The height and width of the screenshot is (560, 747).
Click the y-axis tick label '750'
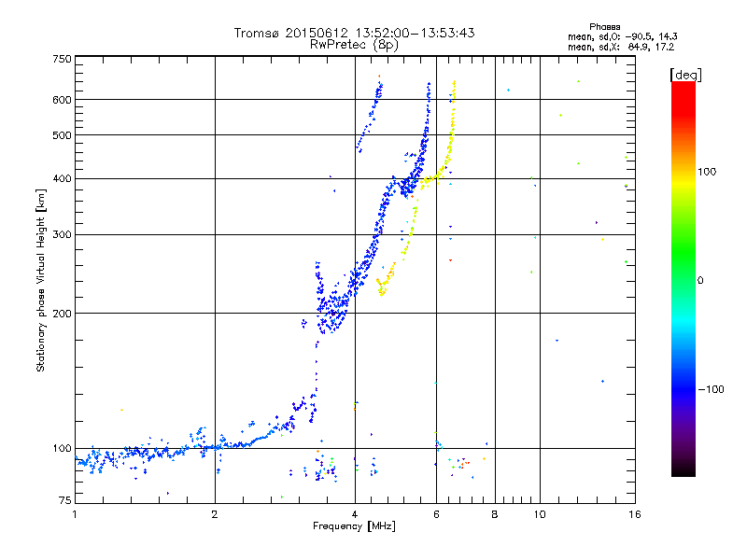point(62,59)
